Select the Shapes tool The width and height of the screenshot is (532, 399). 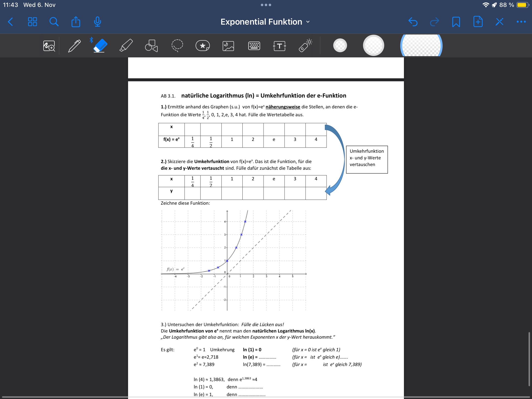[151, 46]
